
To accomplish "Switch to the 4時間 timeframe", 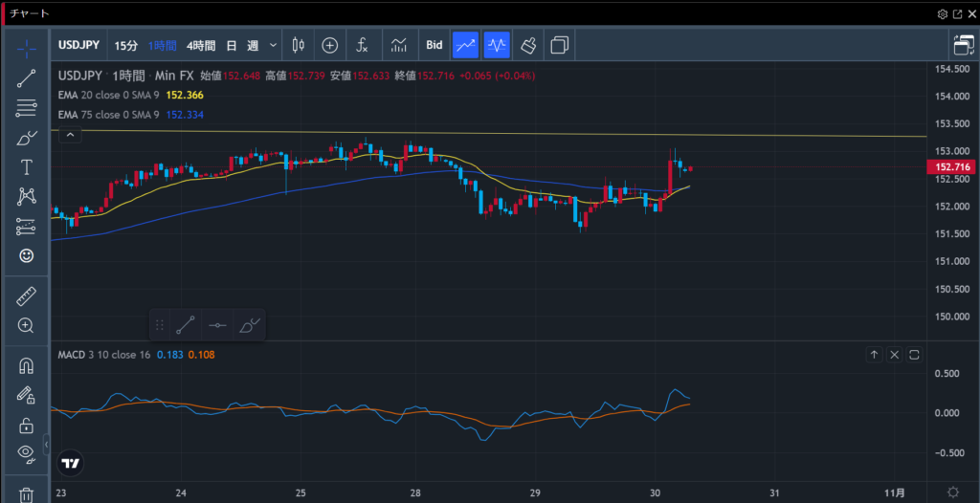I will 200,45.
